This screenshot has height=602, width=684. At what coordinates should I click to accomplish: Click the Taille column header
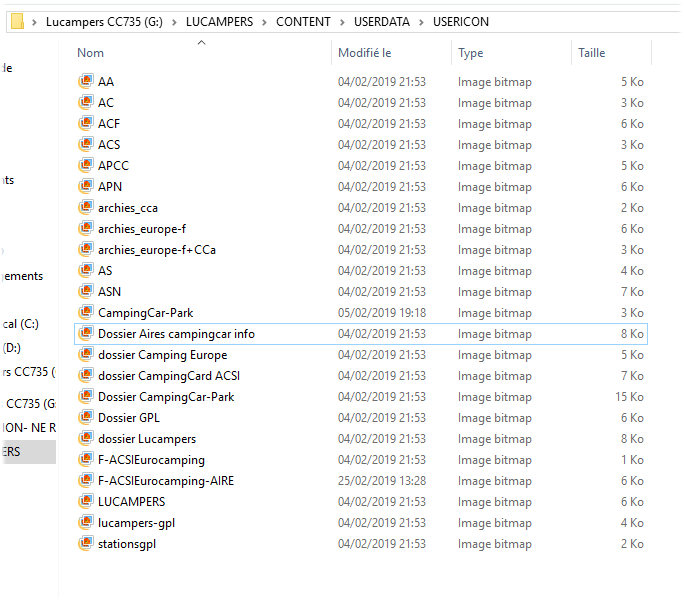click(590, 53)
